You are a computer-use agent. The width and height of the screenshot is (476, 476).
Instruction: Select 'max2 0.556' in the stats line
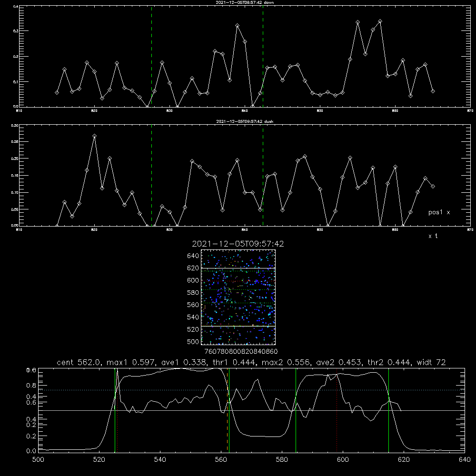(x=286, y=362)
